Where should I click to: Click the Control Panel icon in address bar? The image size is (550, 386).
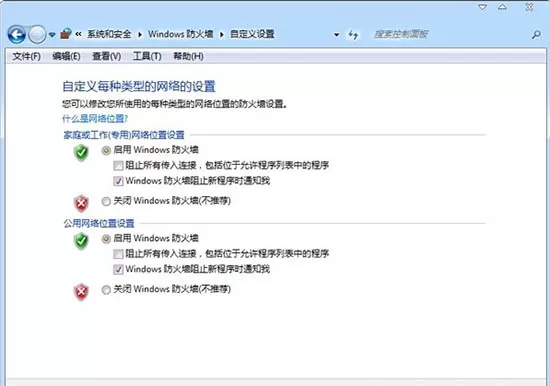click(66, 34)
